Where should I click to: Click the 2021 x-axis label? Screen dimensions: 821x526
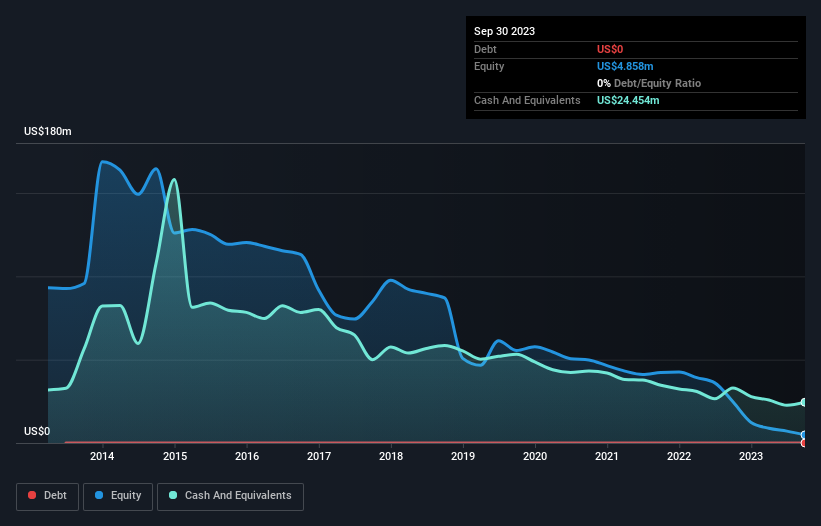coord(607,456)
